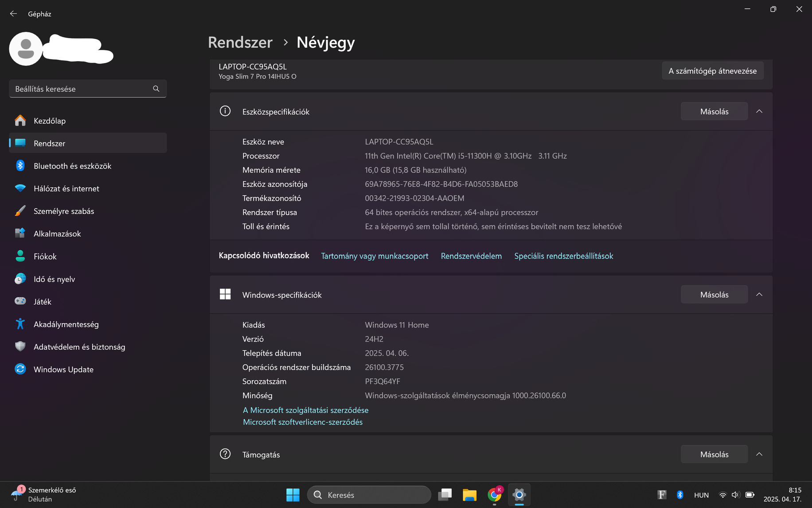The image size is (812, 508).
Task: Click A számítógép átnevezése button
Action: tap(713, 71)
